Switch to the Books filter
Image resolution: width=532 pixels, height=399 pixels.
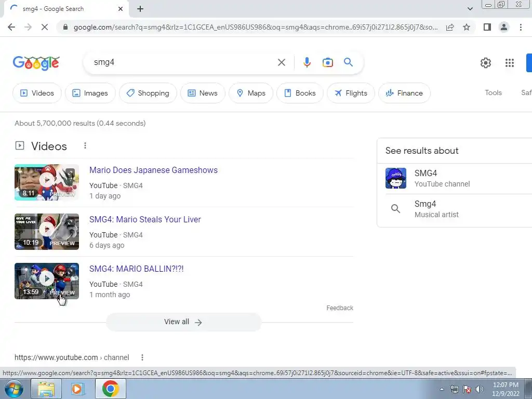click(300, 93)
